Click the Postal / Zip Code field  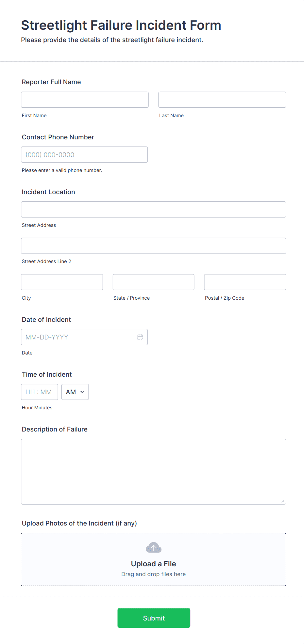245,282
